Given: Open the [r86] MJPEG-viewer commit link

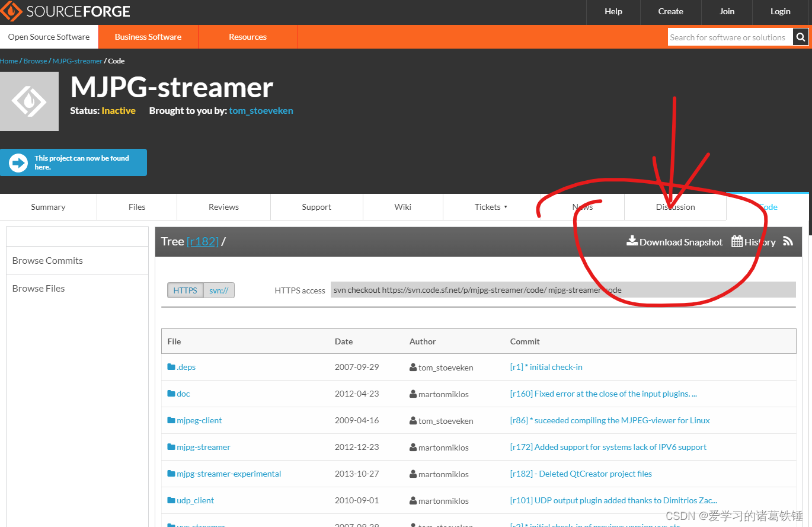Looking at the screenshot, I should coord(610,420).
